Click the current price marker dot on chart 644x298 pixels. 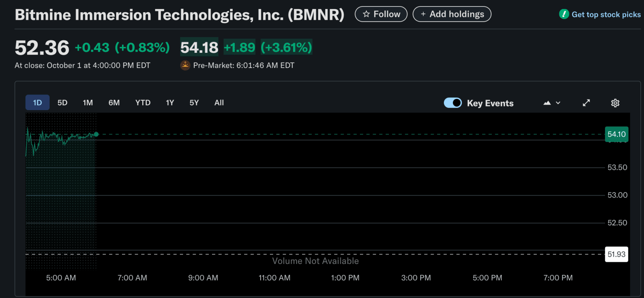click(x=96, y=134)
